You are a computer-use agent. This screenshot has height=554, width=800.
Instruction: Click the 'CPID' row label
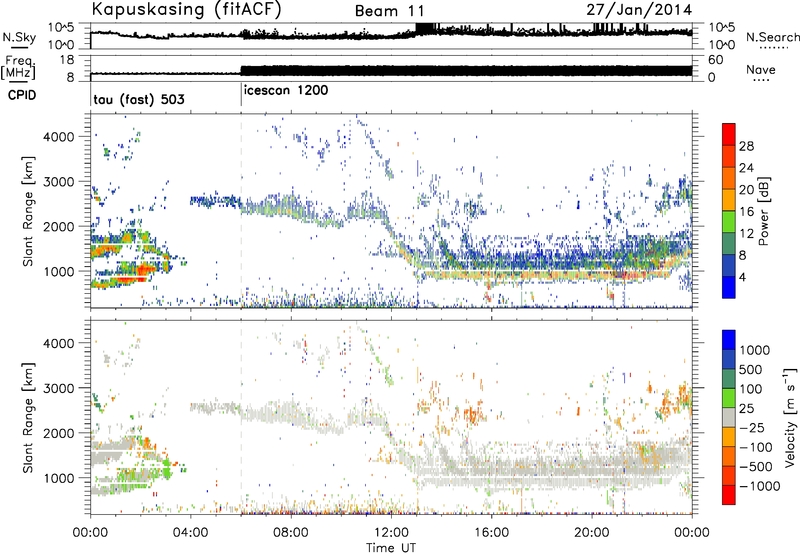22,95
